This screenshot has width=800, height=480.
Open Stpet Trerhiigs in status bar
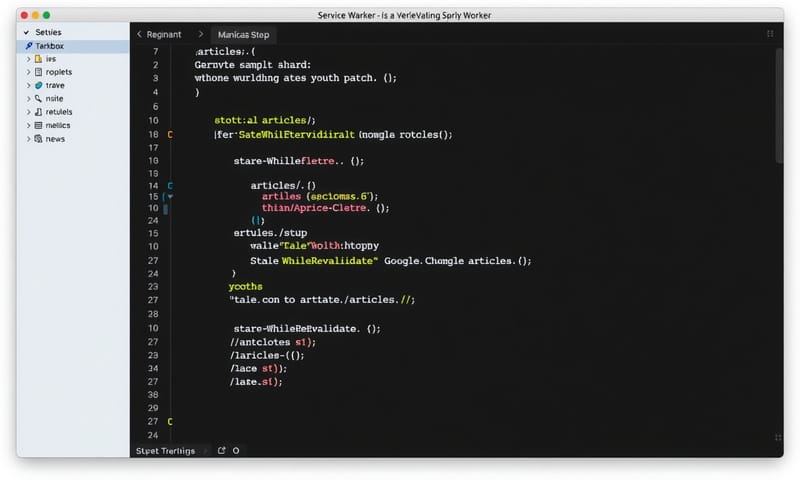pyautogui.click(x=165, y=451)
